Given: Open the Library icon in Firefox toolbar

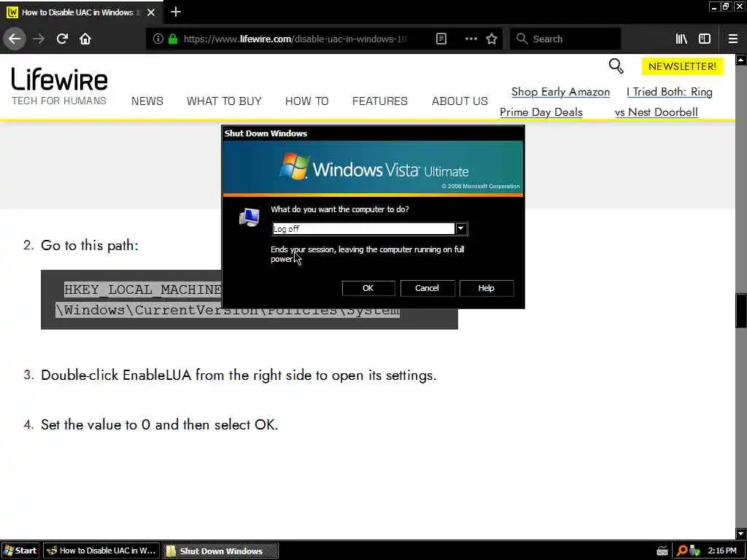Looking at the screenshot, I should click(681, 39).
